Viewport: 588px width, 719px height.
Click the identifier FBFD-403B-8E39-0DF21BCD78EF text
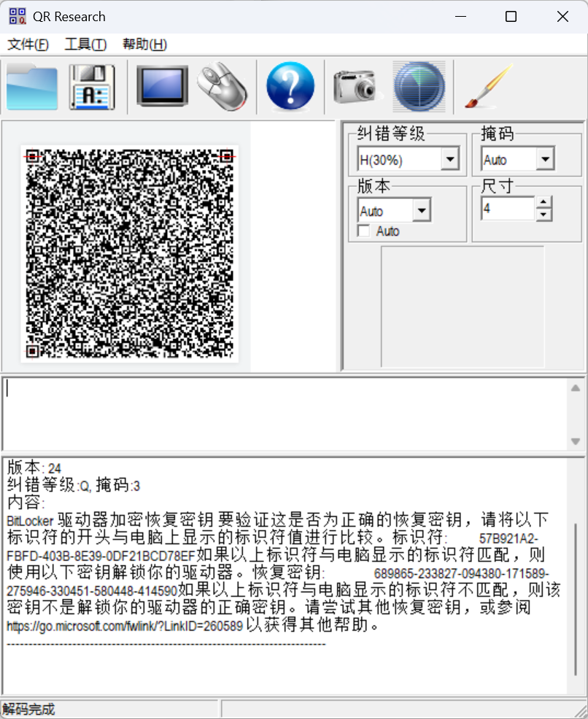(101, 556)
